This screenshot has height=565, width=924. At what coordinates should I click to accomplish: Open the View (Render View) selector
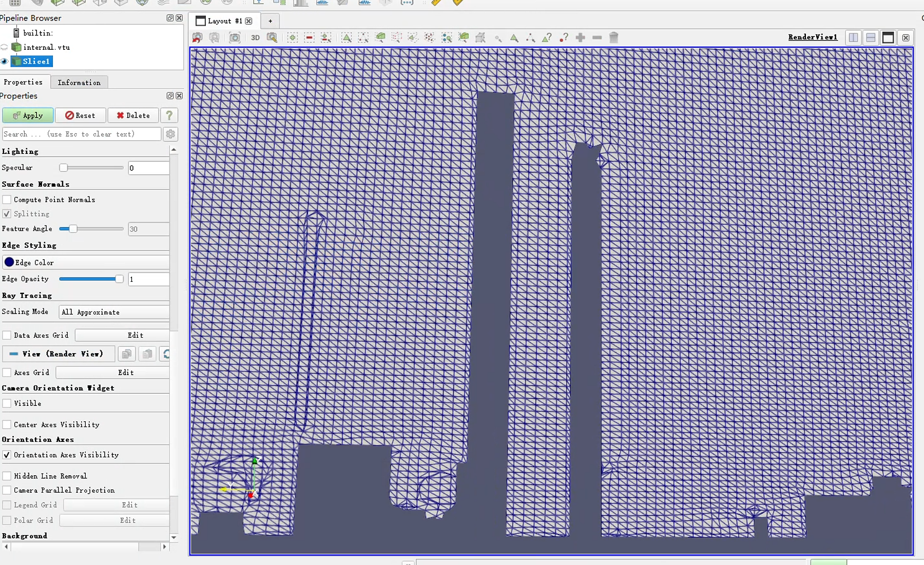(58, 354)
